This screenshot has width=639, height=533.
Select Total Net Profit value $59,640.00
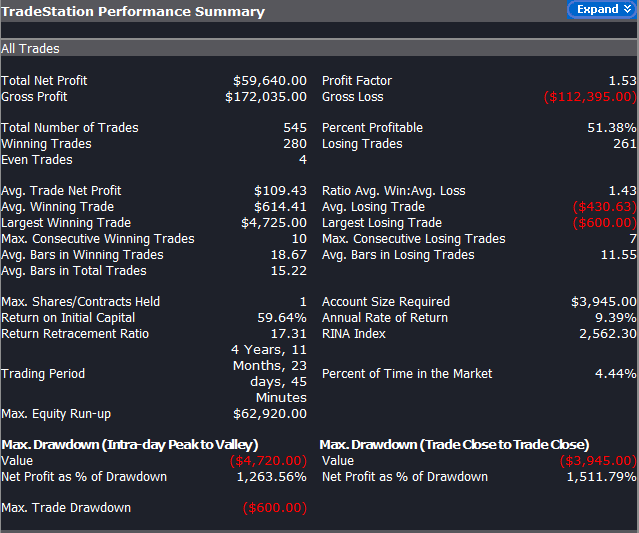[270, 81]
